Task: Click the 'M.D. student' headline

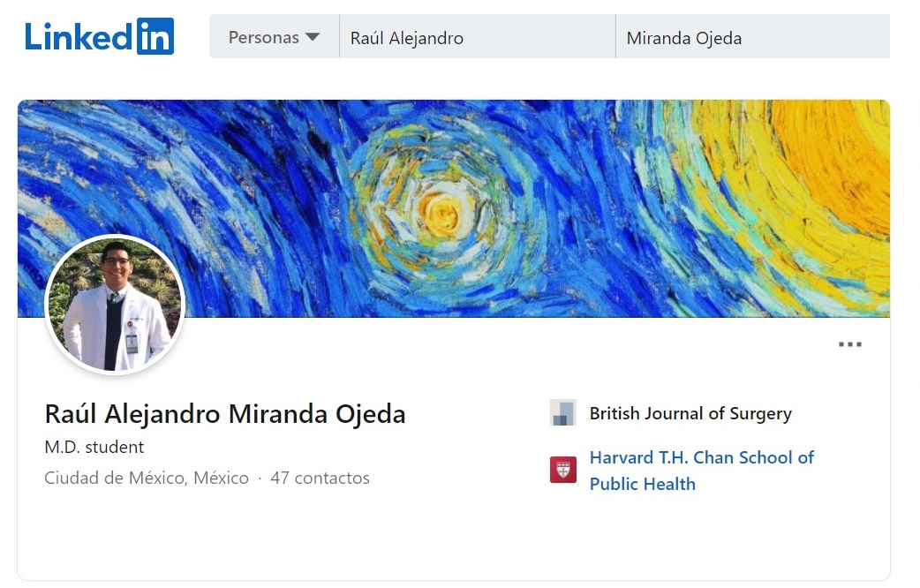Action: [x=94, y=447]
